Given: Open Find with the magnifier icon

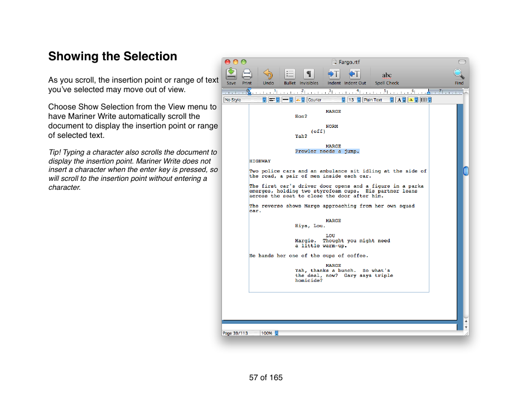Looking at the screenshot, I should tap(459, 74).
